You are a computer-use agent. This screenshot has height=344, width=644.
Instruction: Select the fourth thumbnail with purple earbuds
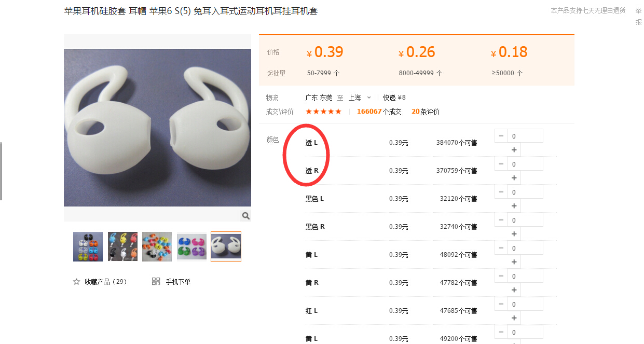tap(191, 246)
